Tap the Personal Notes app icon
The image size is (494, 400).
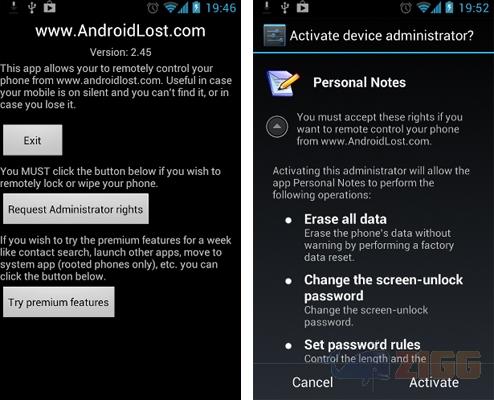[283, 83]
